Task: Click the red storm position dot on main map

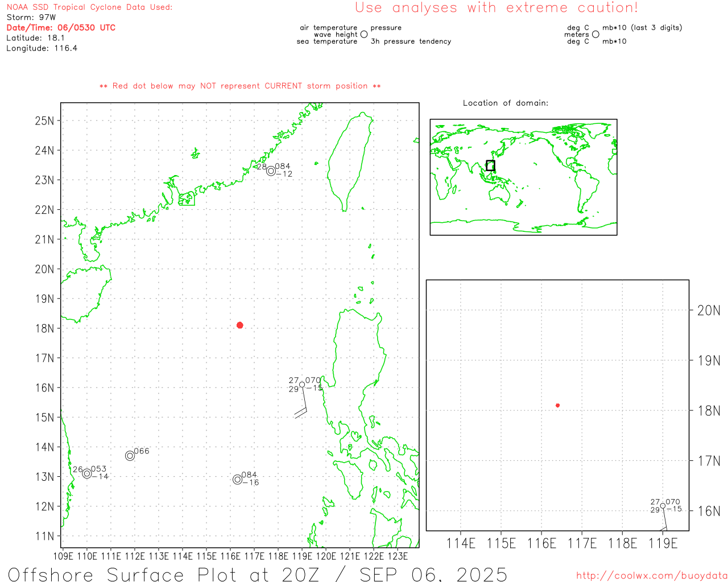Action: [x=240, y=325]
